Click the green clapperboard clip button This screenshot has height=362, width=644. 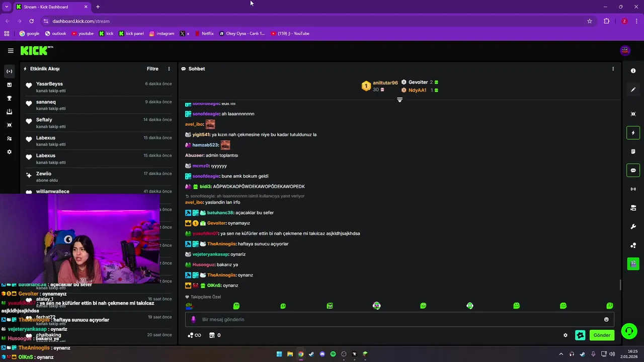pyautogui.click(x=633, y=263)
